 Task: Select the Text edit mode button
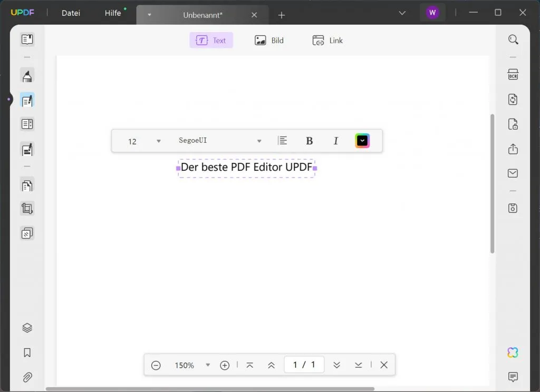pos(211,40)
